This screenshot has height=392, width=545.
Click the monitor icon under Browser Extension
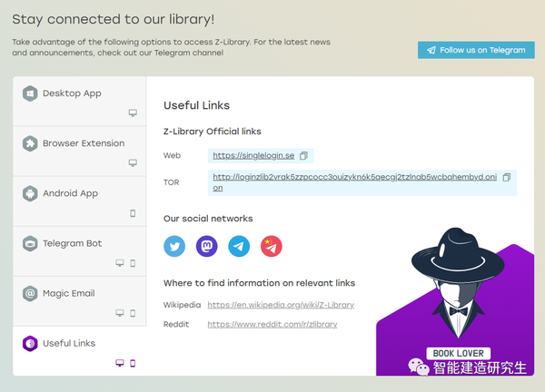[133, 162]
